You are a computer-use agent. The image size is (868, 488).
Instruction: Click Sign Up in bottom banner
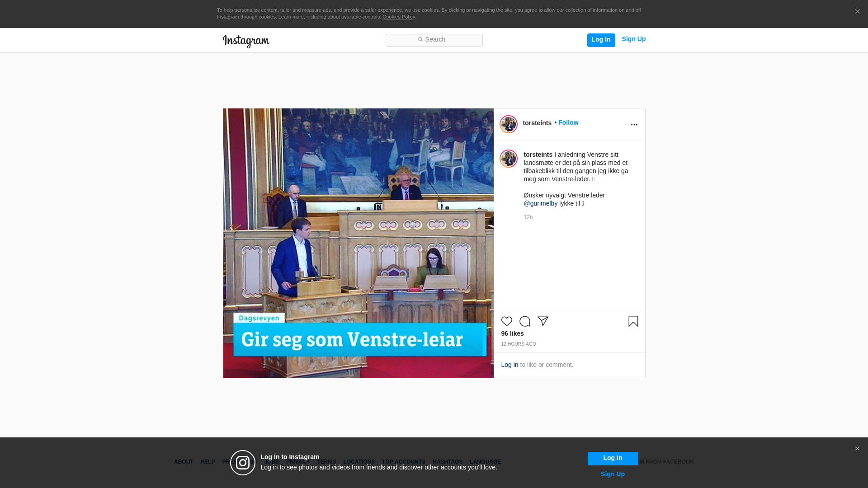coord(613,474)
